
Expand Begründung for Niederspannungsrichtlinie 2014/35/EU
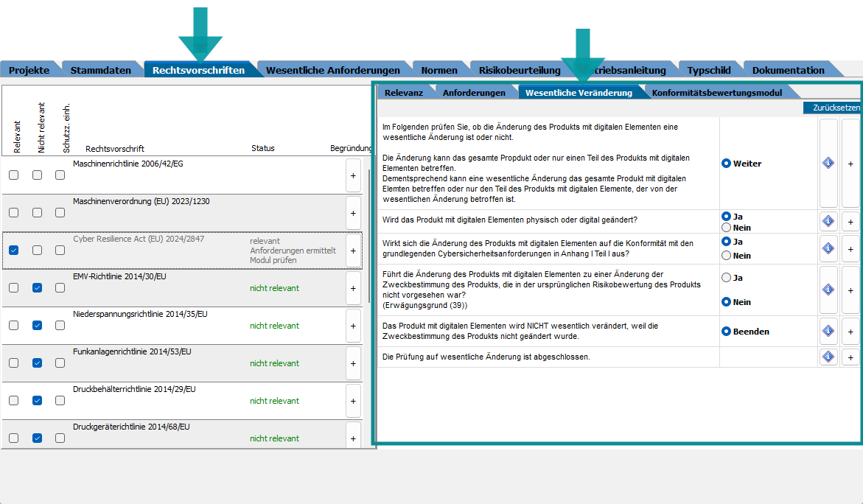tap(353, 326)
